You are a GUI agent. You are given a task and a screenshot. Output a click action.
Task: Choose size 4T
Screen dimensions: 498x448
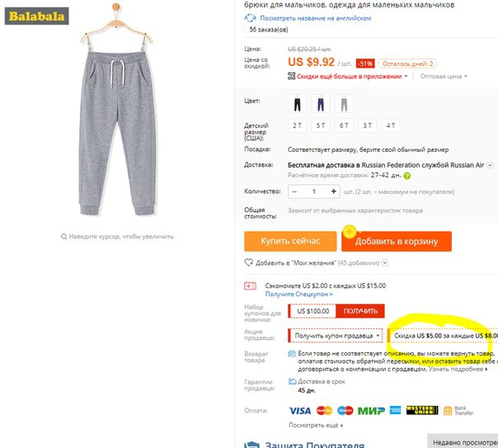point(391,125)
